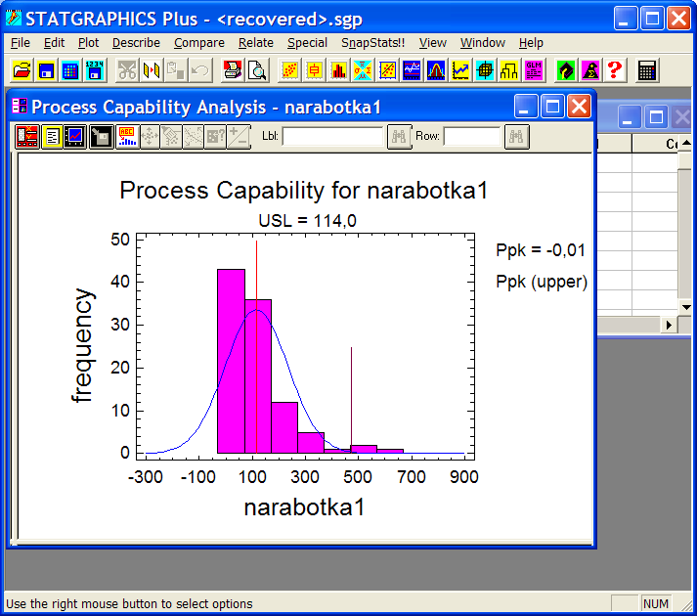Open the cyan globe-grid icon
The width and height of the screenshot is (697, 616).
point(485,70)
